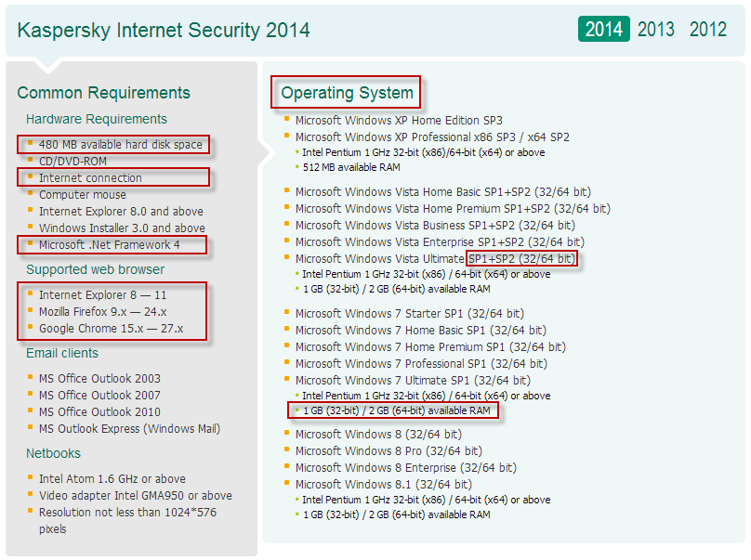Select 'Microsoft Windows 8 (32/64 bit)' line
This screenshot has height=560, width=751.
[378, 435]
